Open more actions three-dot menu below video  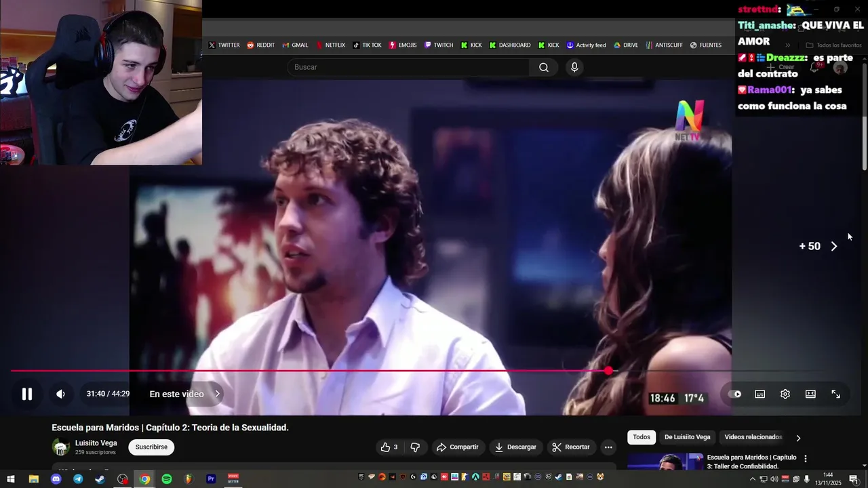pyautogui.click(x=608, y=447)
